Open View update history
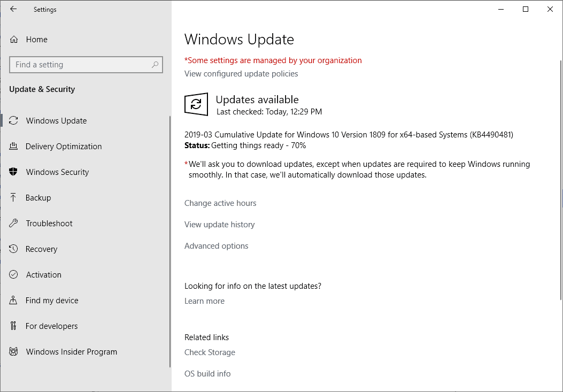563x392 pixels. tap(219, 224)
